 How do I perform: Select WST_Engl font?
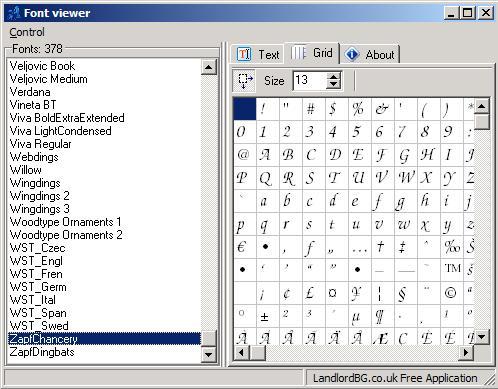point(36,261)
